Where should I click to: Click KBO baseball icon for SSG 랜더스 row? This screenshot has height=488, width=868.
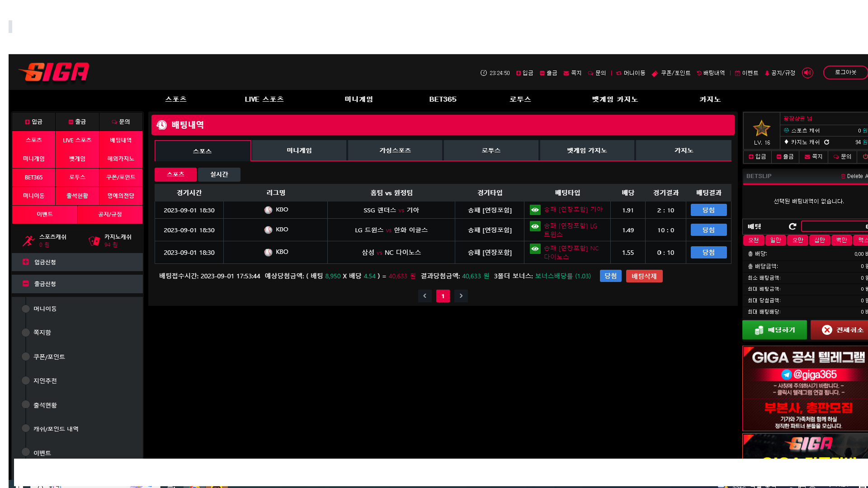click(x=268, y=210)
